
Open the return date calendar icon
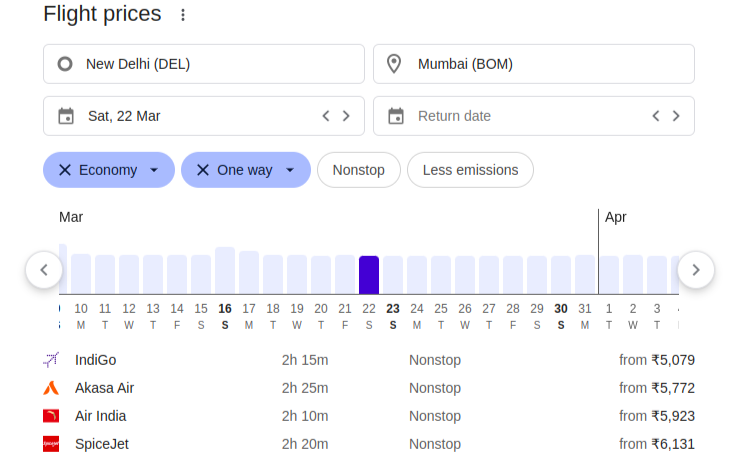tap(396, 116)
